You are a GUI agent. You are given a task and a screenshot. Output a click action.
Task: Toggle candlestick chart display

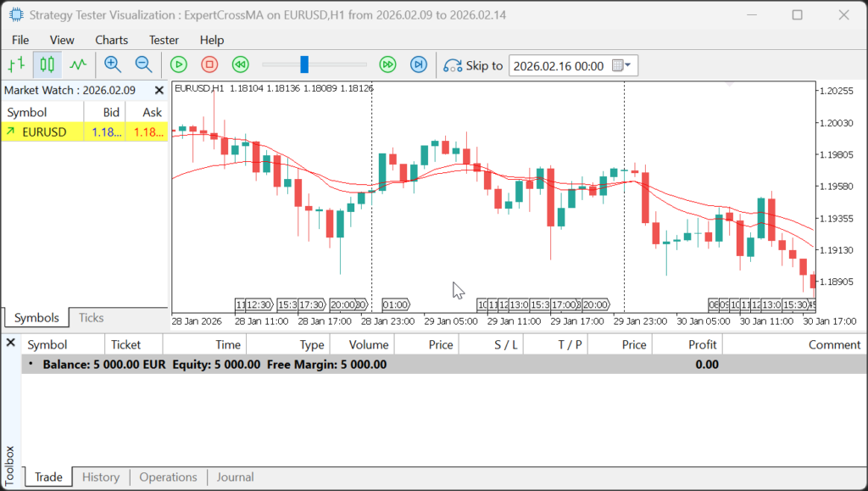coord(47,65)
